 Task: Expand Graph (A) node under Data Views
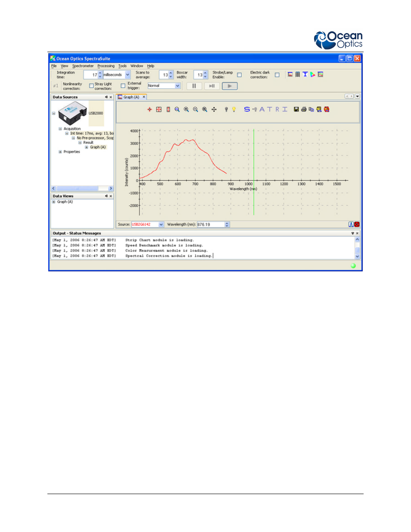click(54, 202)
